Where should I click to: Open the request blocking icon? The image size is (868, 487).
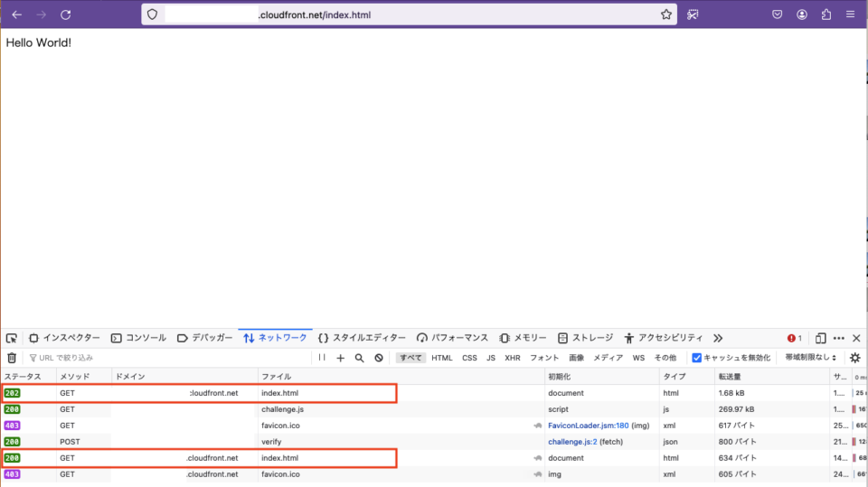[379, 358]
